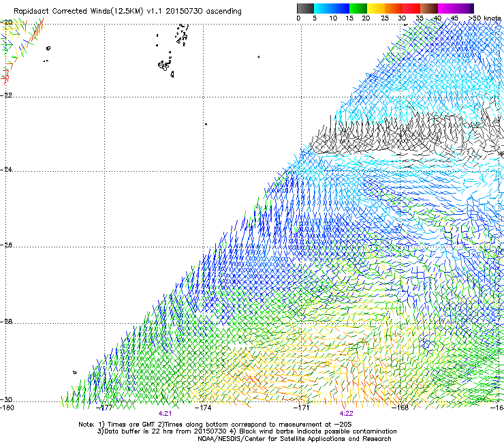
Task: Click the lone island outline east of -174 near -21
Action: coord(258,57)
